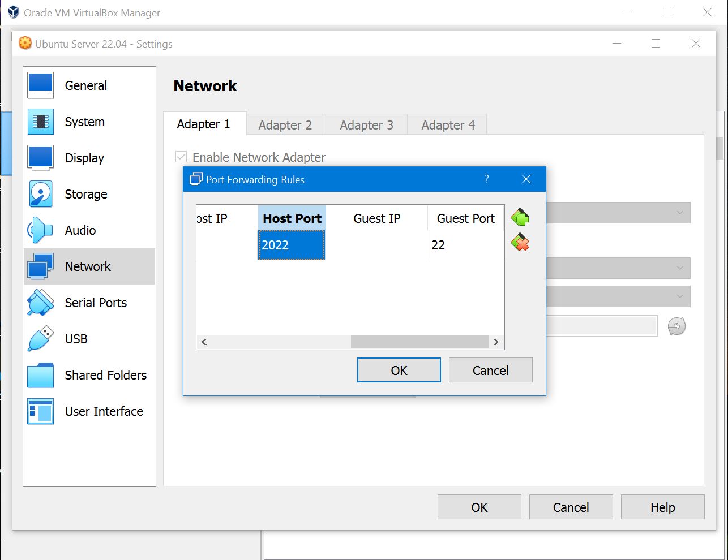Screen dimensions: 728x560
Task: Add a new port forwarding rule
Action: (x=520, y=217)
